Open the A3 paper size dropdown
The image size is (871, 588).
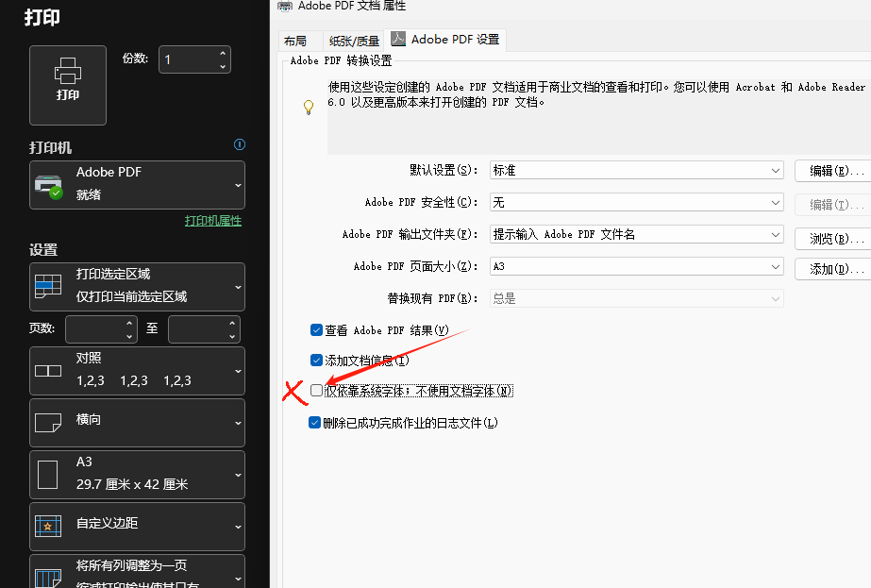pyautogui.click(x=137, y=475)
